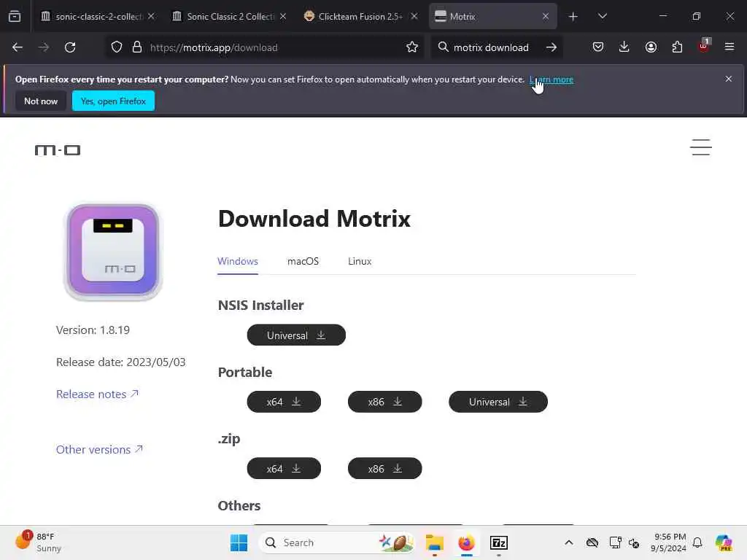This screenshot has height=560, width=747.
Task: Open the Firefox application menu
Action: (x=729, y=47)
